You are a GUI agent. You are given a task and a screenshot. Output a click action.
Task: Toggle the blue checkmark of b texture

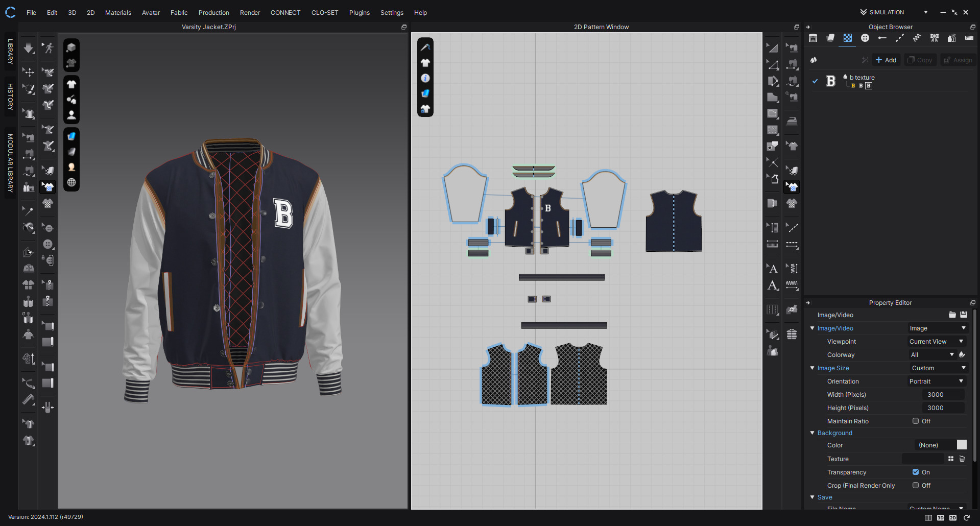pyautogui.click(x=815, y=81)
